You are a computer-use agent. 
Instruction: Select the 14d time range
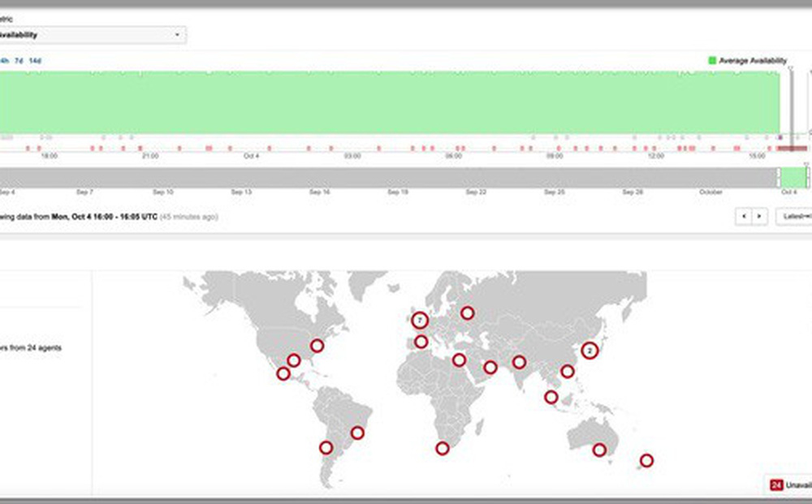[35, 60]
